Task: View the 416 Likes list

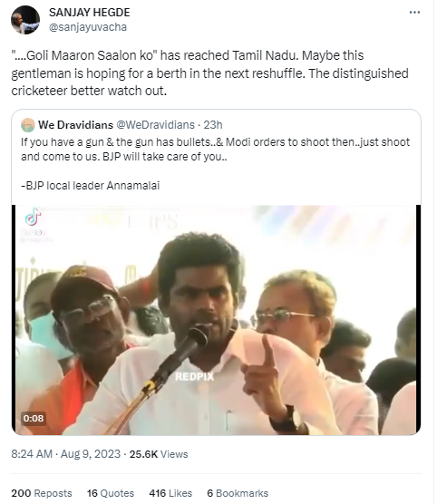Action: (x=170, y=493)
